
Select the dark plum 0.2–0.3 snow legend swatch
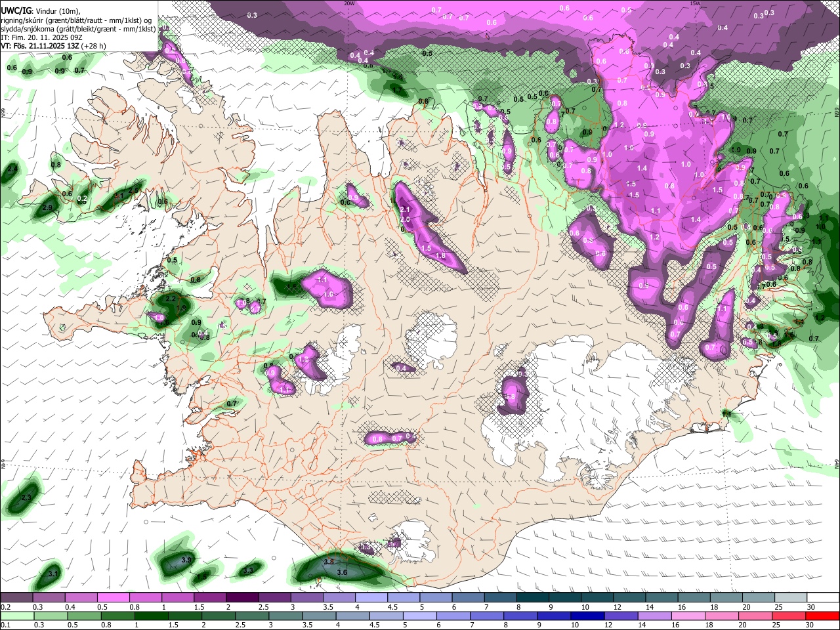coord(17,598)
